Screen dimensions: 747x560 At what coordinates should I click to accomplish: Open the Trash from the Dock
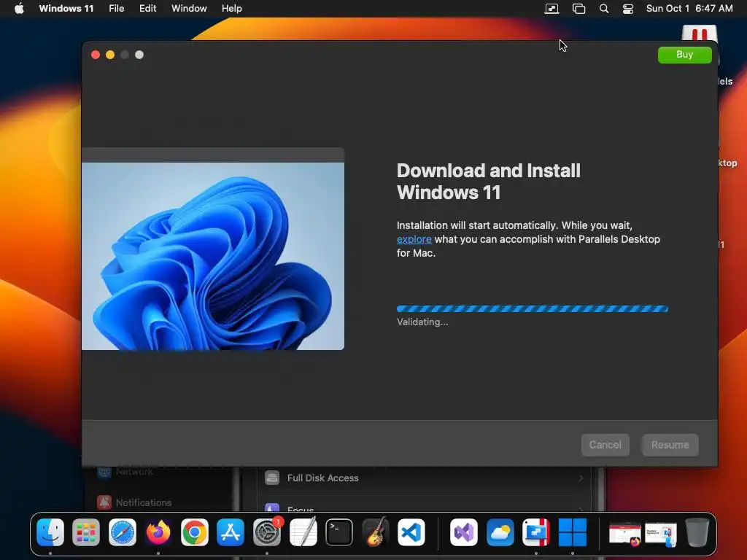pyautogui.click(x=697, y=532)
